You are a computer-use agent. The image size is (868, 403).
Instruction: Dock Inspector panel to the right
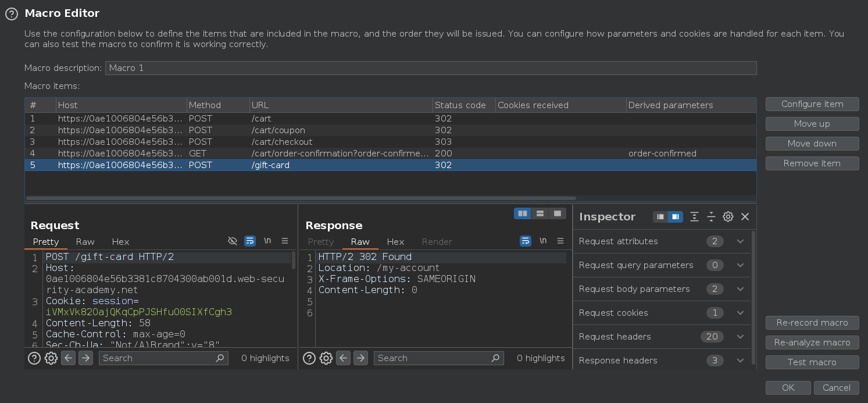click(x=674, y=217)
